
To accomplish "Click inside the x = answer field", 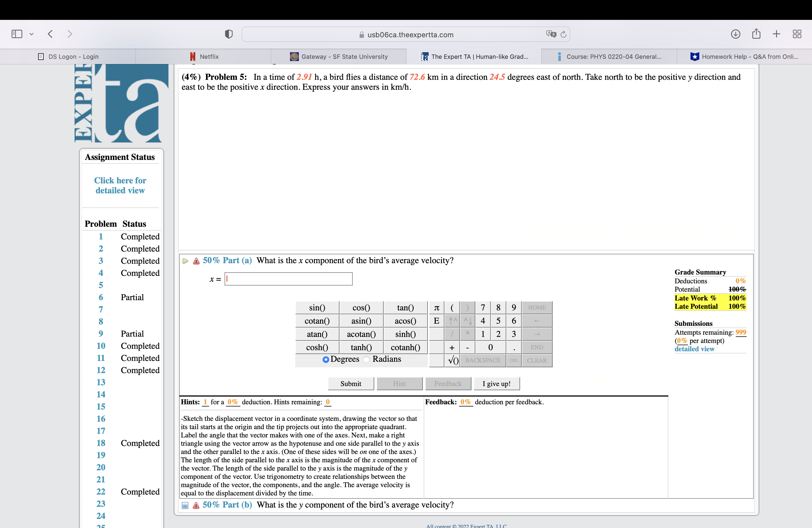I will [x=288, y=279].
